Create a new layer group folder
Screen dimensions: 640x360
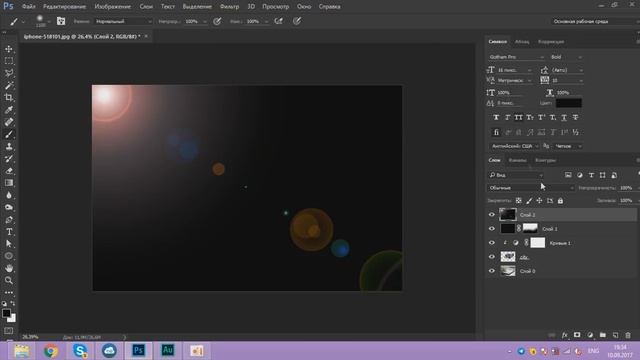(602, 335)
